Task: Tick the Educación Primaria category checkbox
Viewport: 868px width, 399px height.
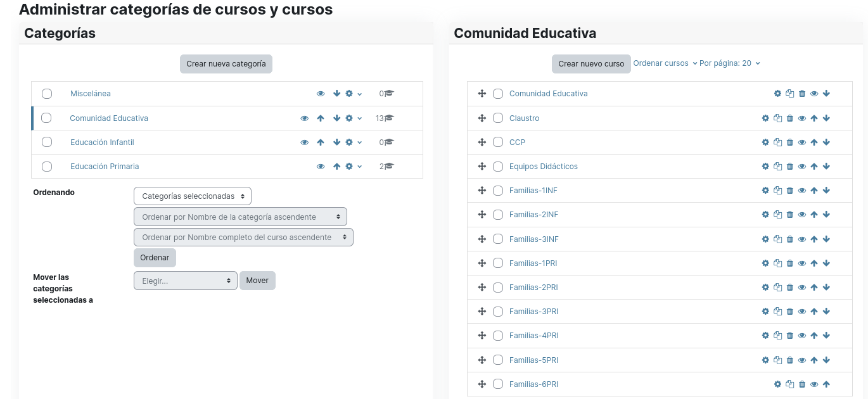Action: [47, 167]
